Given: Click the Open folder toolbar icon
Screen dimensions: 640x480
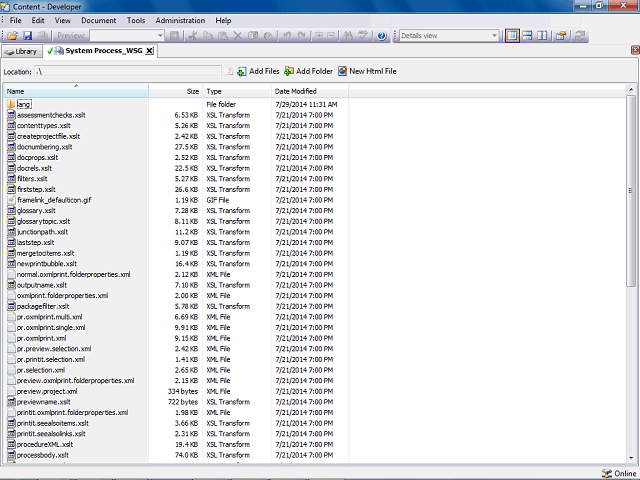Looking at the screenshot, I should click(13, 36).
